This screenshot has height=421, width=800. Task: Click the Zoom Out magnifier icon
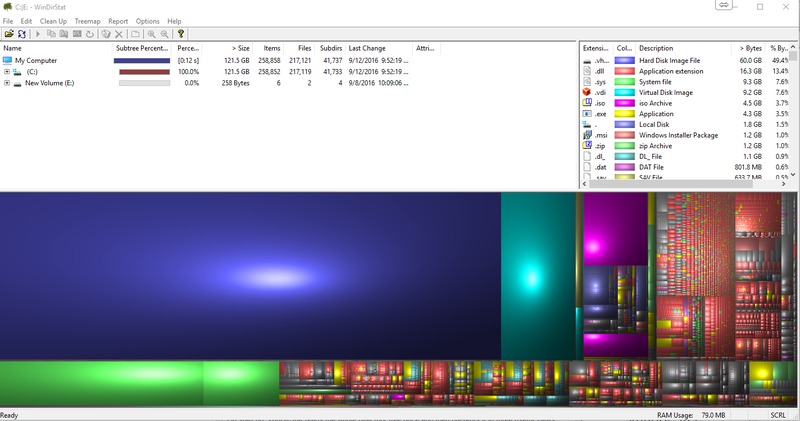pyautogui.click(x=164, y=34)
